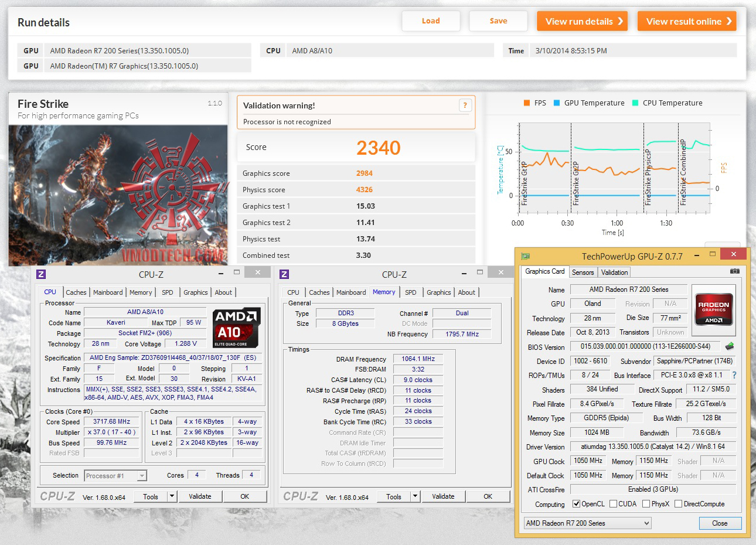Click the Fire Strike benchmark preview image
This screenshot has height=545, width=756.
click(118, 195)
